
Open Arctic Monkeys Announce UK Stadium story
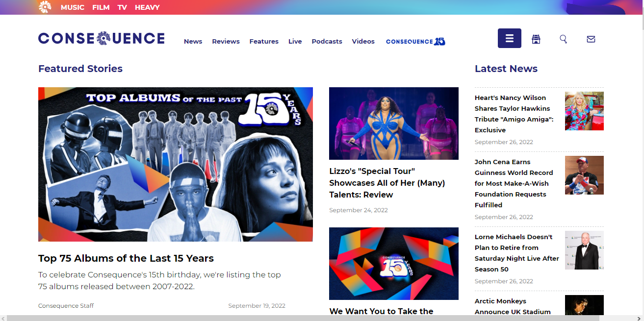click(513, 306)
